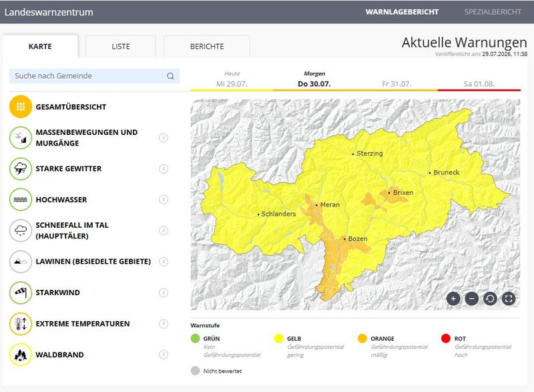Click the Gesamtübersicht label
The image size is (534, 392).
point(71,107)
